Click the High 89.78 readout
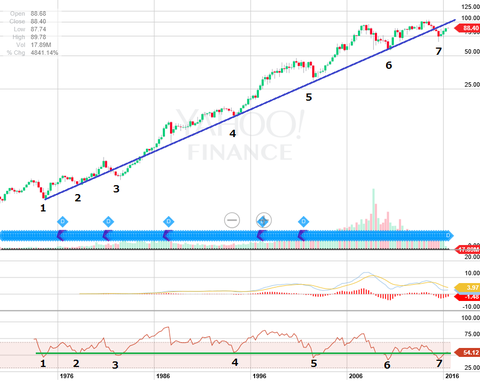Viewport: 480px width, 386px height. (x=29, y=37)
